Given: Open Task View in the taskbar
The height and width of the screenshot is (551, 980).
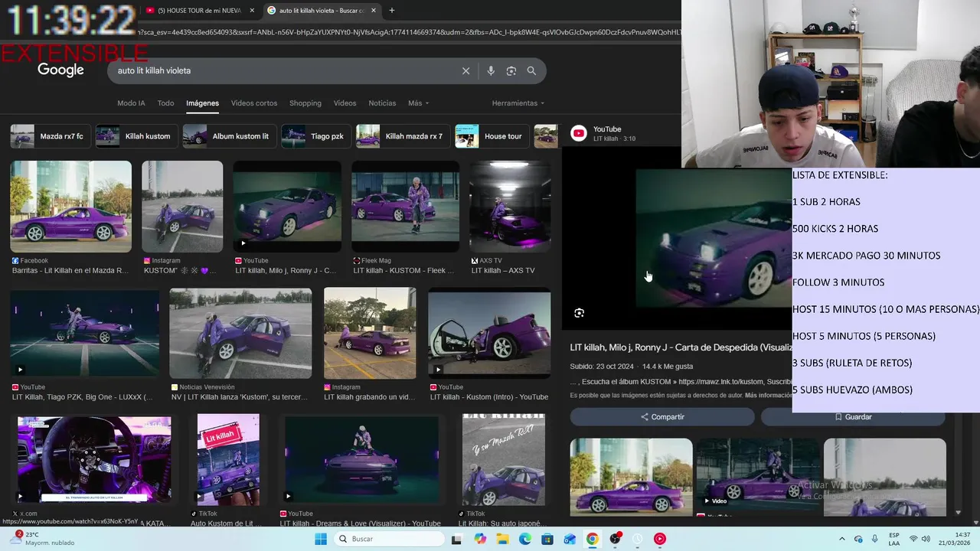Looking at the screenshot, I should (x=456, y=539).
